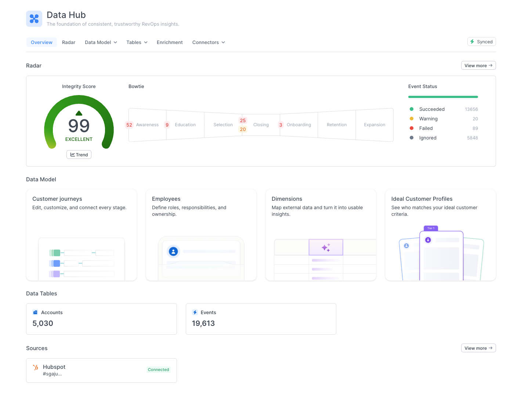The width and height of the screenshot is (532, 407).
Task: Open the Events data table card
Action: tap(261, 319)
